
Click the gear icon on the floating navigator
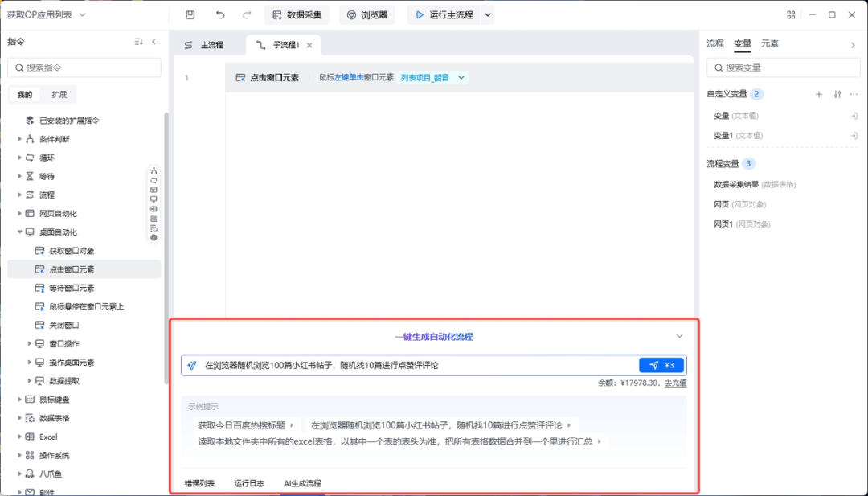click(x=153, y=237)
